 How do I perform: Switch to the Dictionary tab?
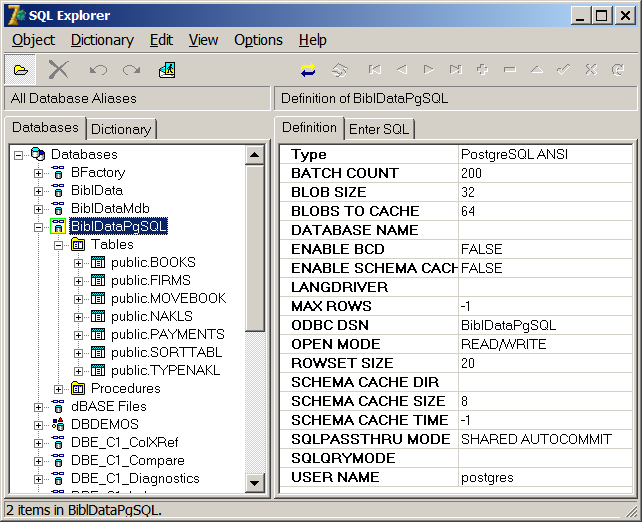point(121,129)
